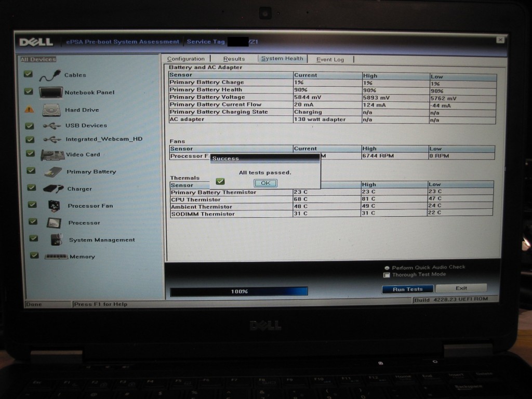The width and height of the screenshot is (532, 399).
Task: Click the Integrated_Webcam_HD USB icon
Action: click(x=52, y=139)
